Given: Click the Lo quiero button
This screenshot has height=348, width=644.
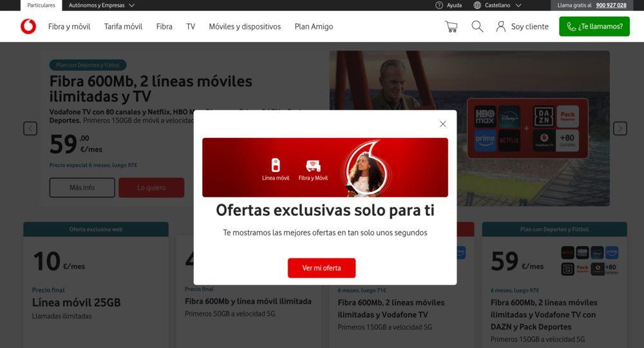Looking at the screenshot, I should [151, 188].
